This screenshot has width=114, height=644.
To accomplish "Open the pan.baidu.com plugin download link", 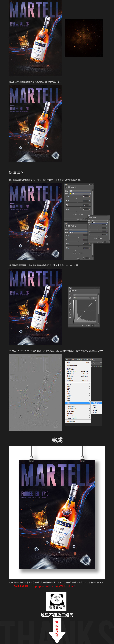I will point(54,586).
